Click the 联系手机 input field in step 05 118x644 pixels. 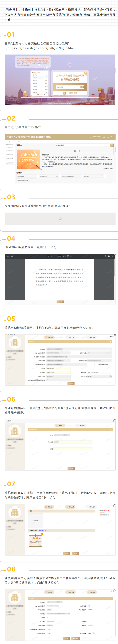pos(58,372)
